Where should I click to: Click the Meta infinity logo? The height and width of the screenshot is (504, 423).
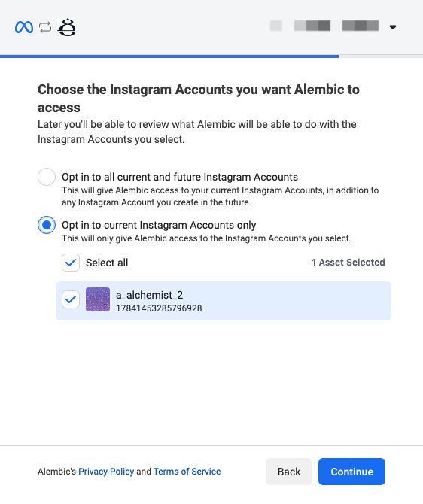click(24, 27)
